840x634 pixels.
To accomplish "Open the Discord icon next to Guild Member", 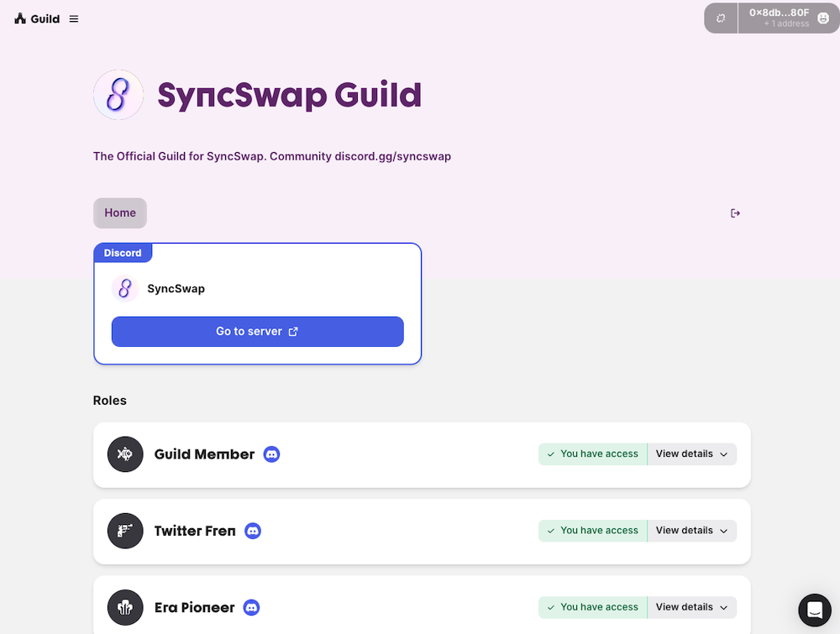I will tap(271, 454).
